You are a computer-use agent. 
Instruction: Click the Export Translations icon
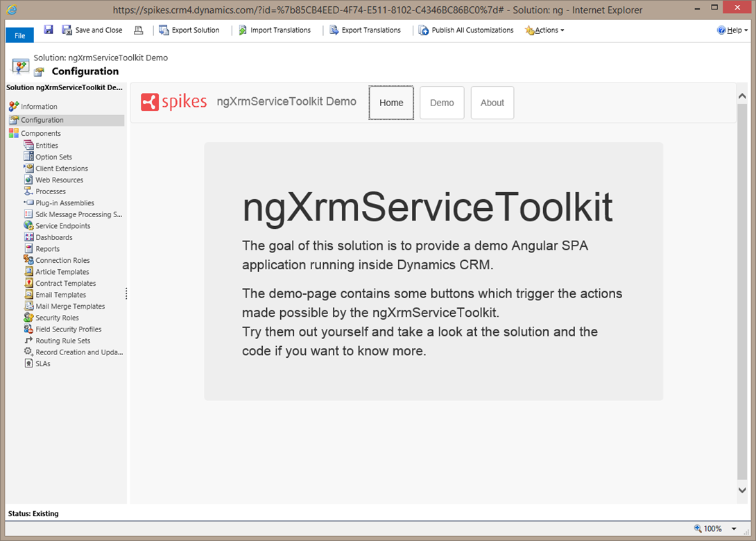pos(334,30)
